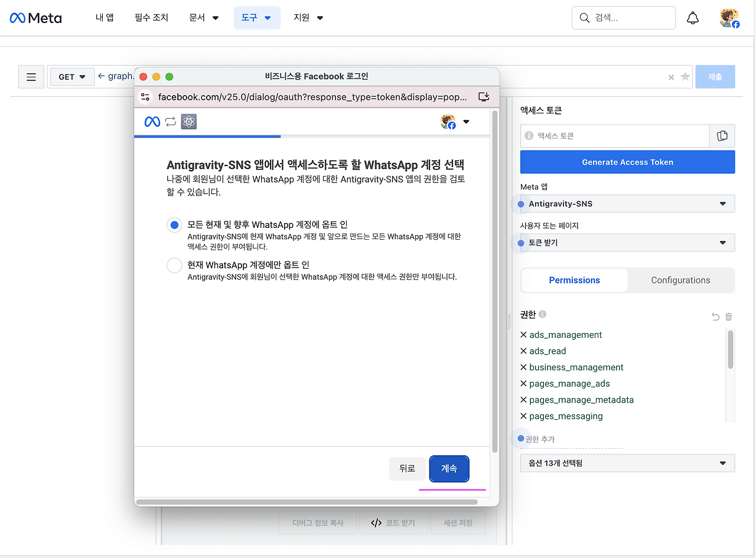Image resolution: width=756 pixels, height=558 pixels.
Task: Click the popup title '비즈니스용 Facebook 로그인'
Action: (317, 76)
